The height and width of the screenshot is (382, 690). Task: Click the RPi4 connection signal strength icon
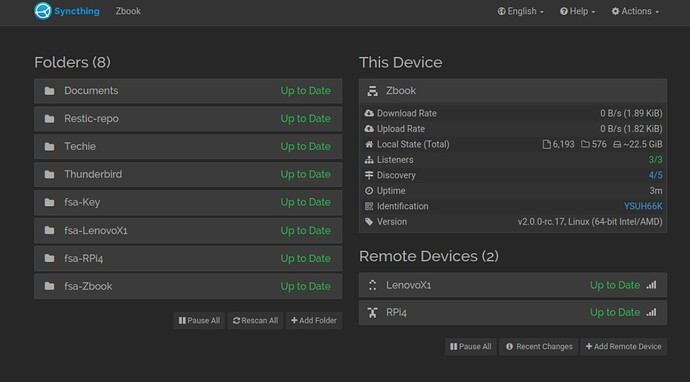coord(651,312)
